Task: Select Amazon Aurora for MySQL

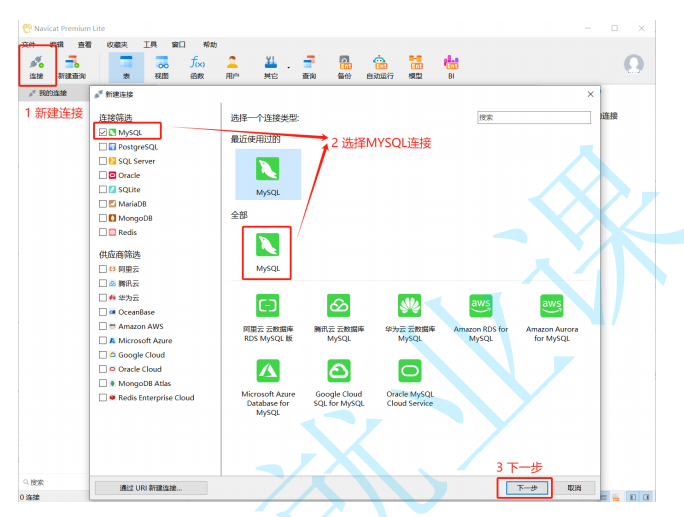Action: [552, 318]
